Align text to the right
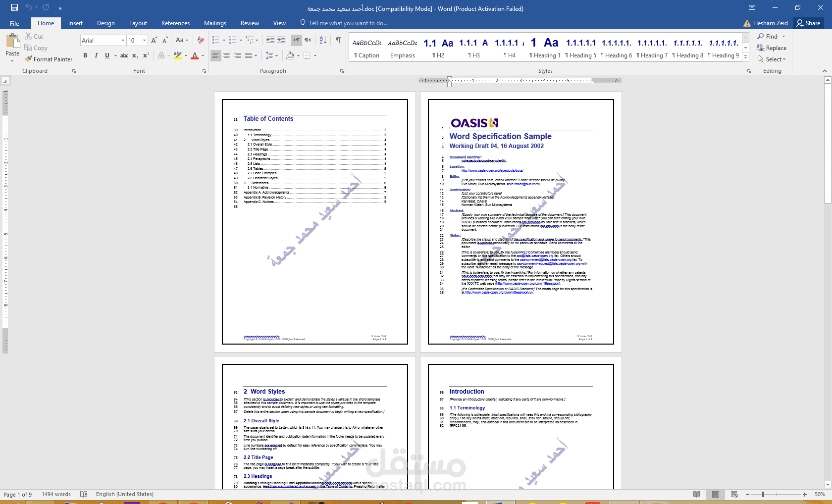The image size is (832, 504). [238, 55]
